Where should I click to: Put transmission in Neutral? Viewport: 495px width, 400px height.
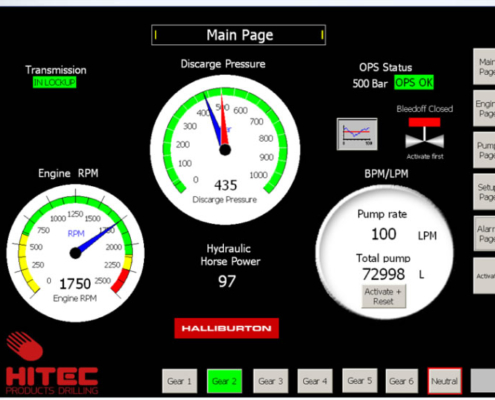coord(445,381)
